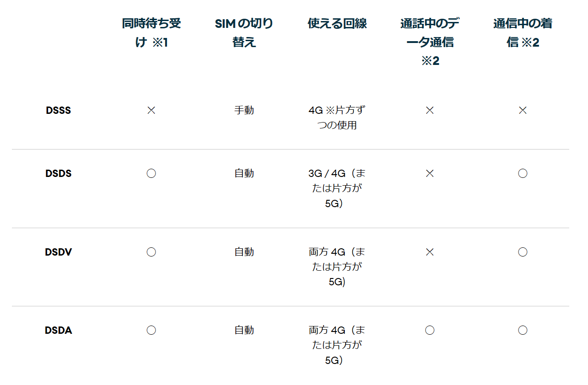This screenshot has width=588, height=385.
Task: Click the 同時待ち受け ※1 column header
Action: pyautogui.click(x=151, y=33)
